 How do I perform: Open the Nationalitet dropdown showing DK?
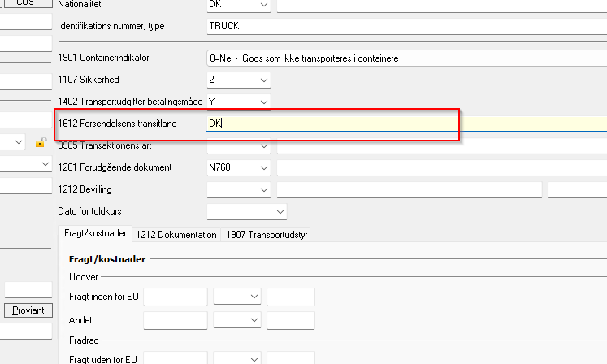point(263,6)
